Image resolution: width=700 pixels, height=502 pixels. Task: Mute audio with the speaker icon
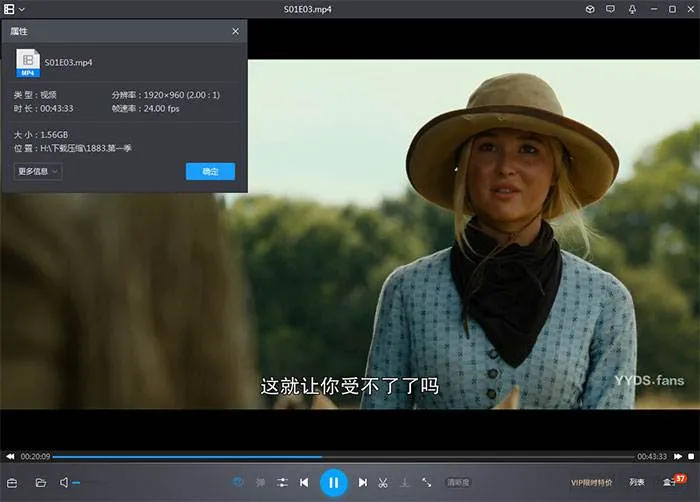64,483
